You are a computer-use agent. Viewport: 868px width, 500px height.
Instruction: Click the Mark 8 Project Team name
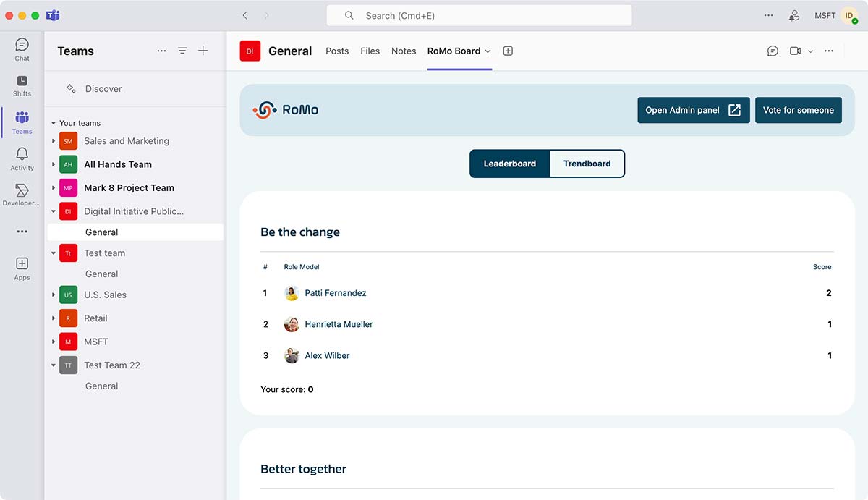click(x=129, y=187)
